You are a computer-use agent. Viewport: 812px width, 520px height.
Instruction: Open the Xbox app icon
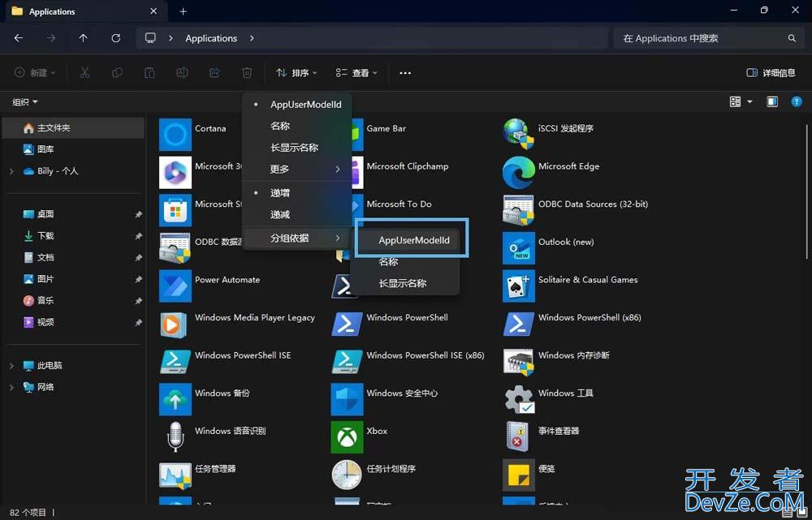coord(347,436)
